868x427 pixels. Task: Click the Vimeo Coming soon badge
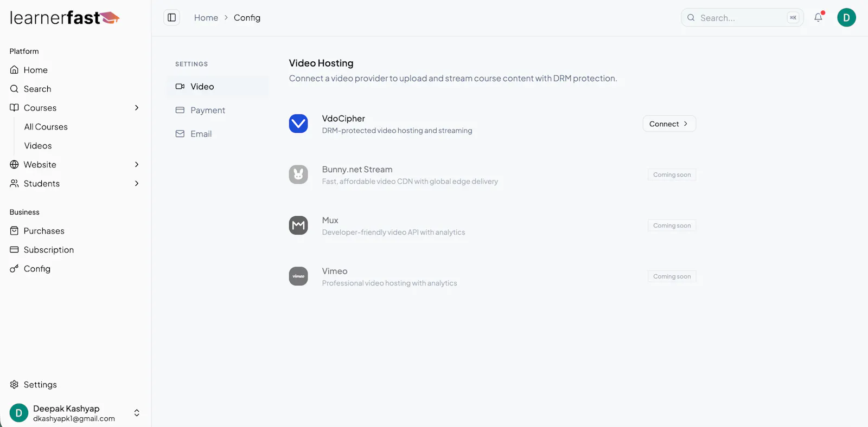[672, 276]
